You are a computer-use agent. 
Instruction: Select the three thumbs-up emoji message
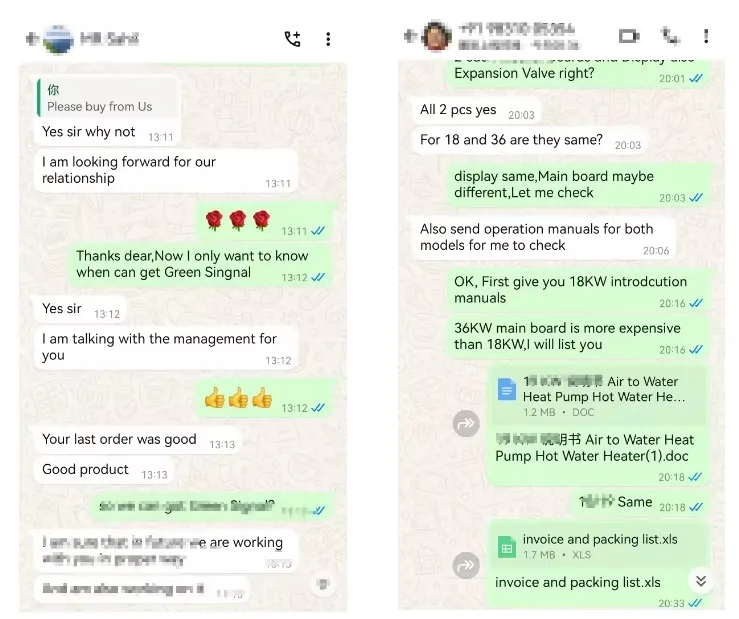pos(265,398)
